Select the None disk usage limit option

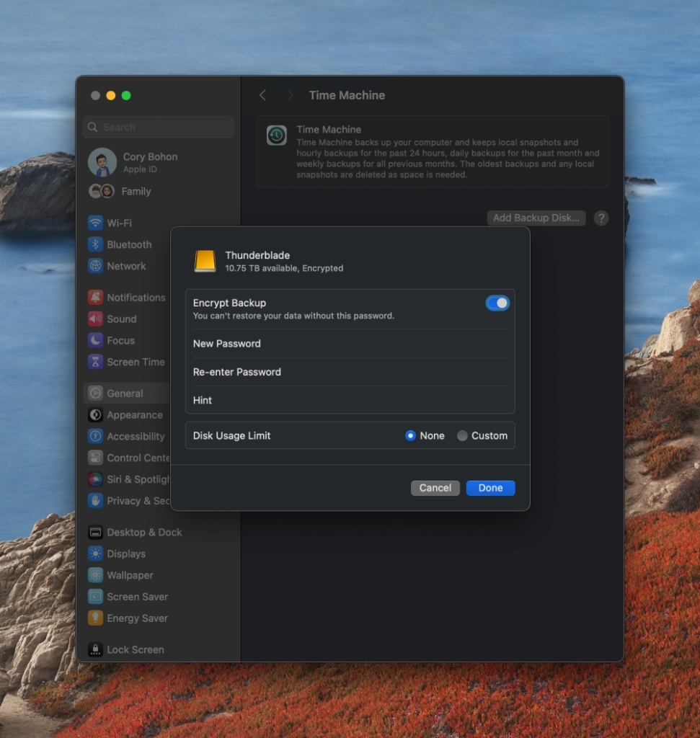pos(410,435)
